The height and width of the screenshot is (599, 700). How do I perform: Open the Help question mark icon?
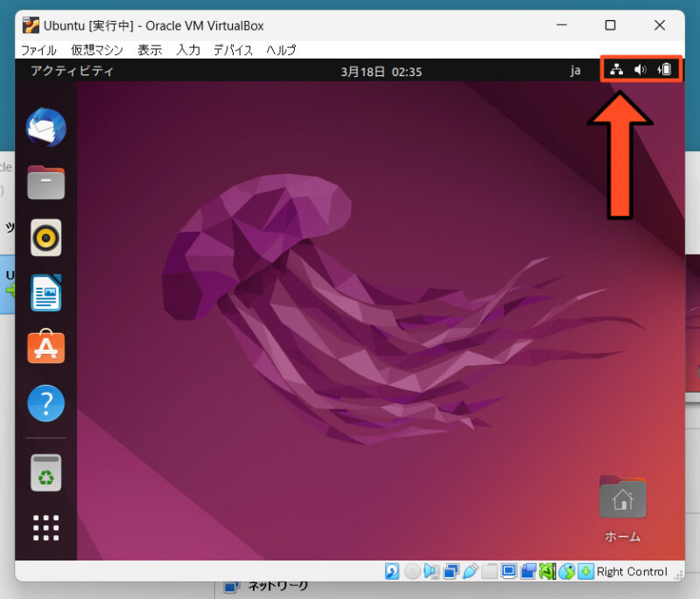pos(46,403)
